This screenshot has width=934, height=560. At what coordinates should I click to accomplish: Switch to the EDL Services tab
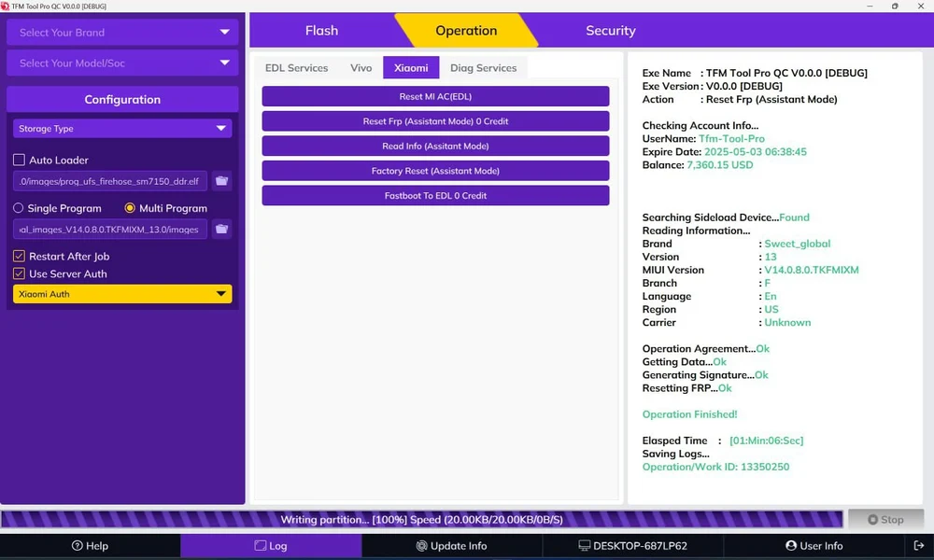[x=296, y=68]
